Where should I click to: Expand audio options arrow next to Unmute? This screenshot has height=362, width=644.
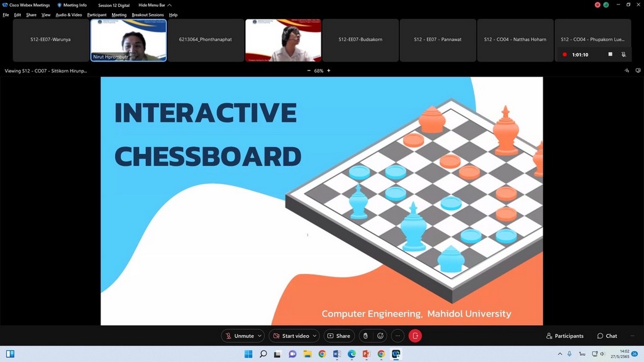tap(260, 336)
